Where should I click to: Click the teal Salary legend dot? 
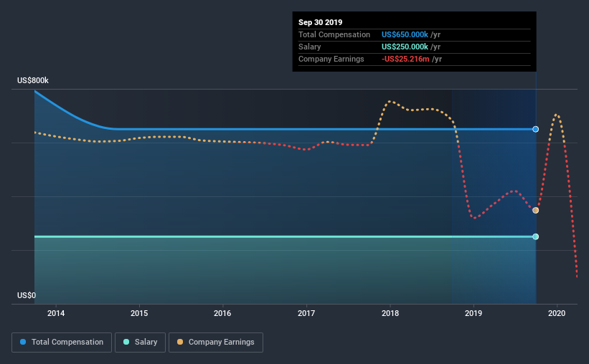click(126, 342)
